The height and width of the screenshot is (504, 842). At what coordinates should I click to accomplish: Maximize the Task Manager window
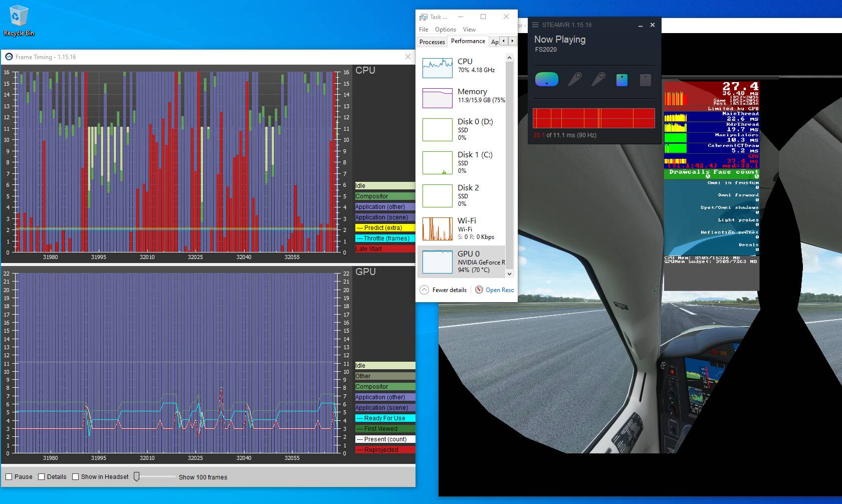click(x=483, y=17)
